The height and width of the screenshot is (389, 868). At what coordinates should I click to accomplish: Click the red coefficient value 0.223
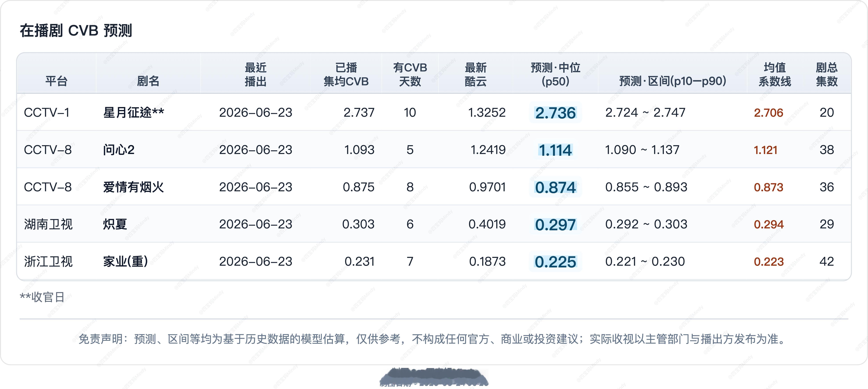tap(769, 262)
